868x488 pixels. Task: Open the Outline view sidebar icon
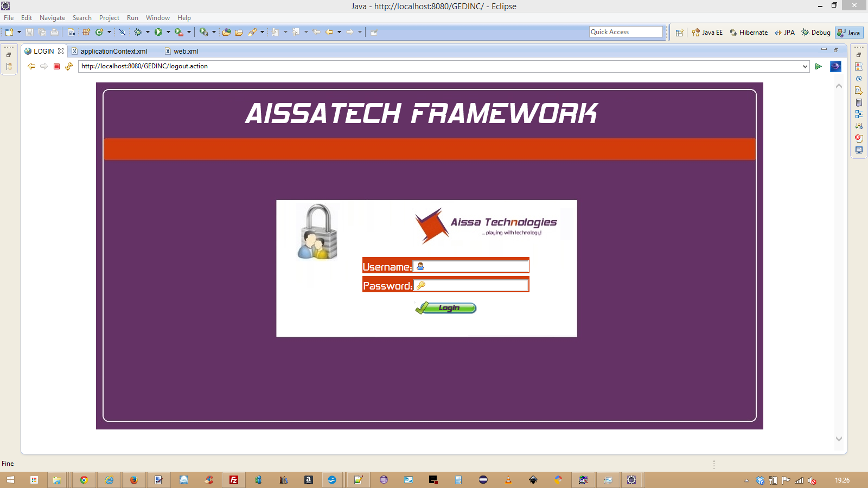[x=859, y=114]
